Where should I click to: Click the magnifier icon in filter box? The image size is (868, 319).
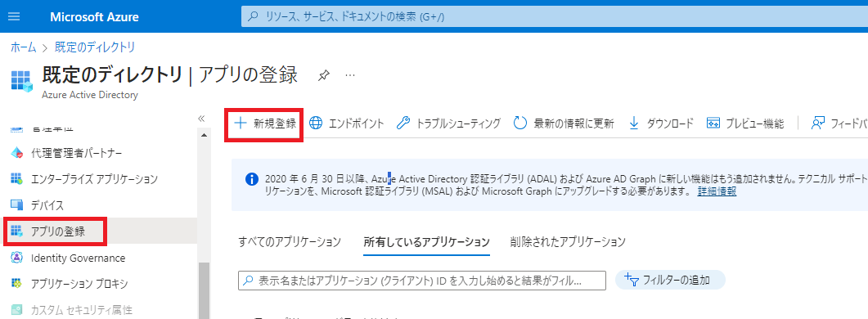point(249,281)
